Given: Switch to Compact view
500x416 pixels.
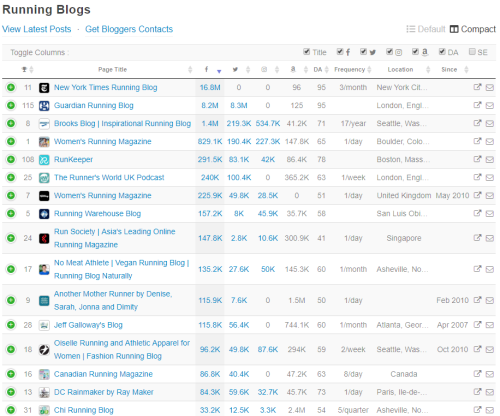Looking at the screenshot, I should coord(473,29).
